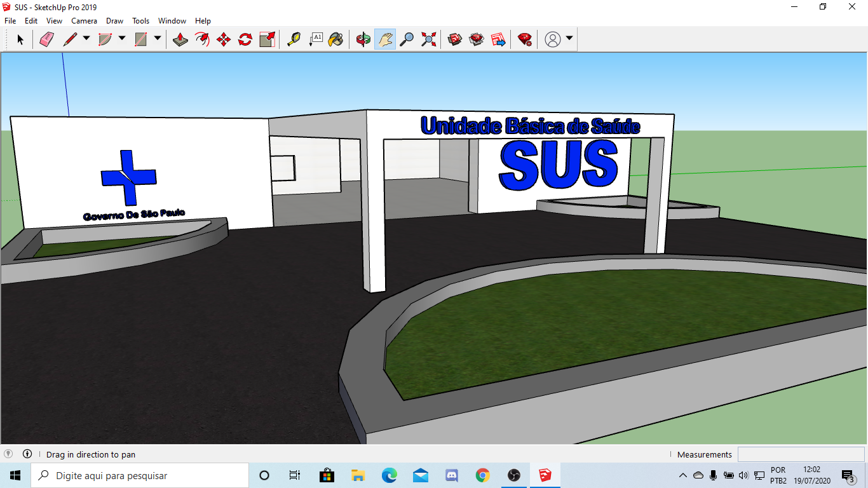
Task: Show hidden system tray icons chevron
Action: click(x=683, y=475)
